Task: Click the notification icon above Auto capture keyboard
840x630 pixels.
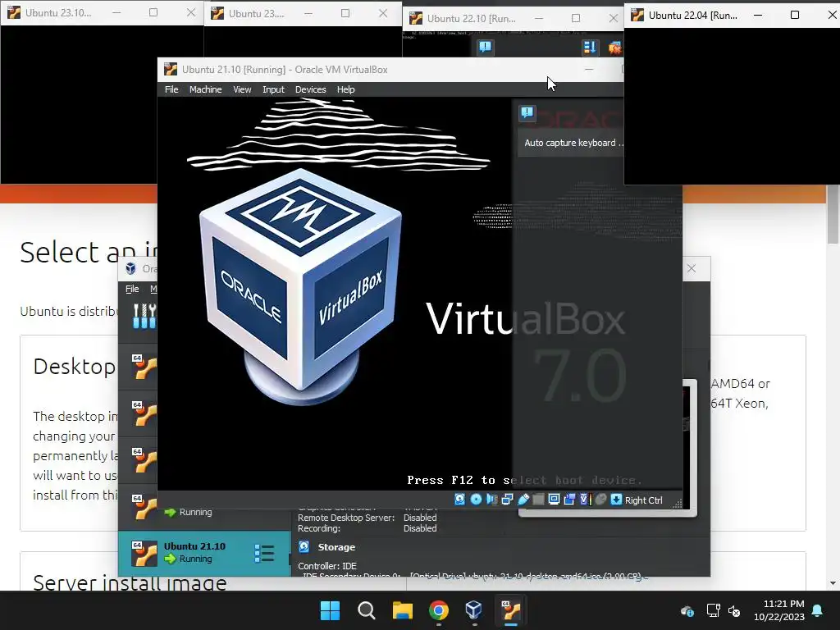Action: pos(527,112)
